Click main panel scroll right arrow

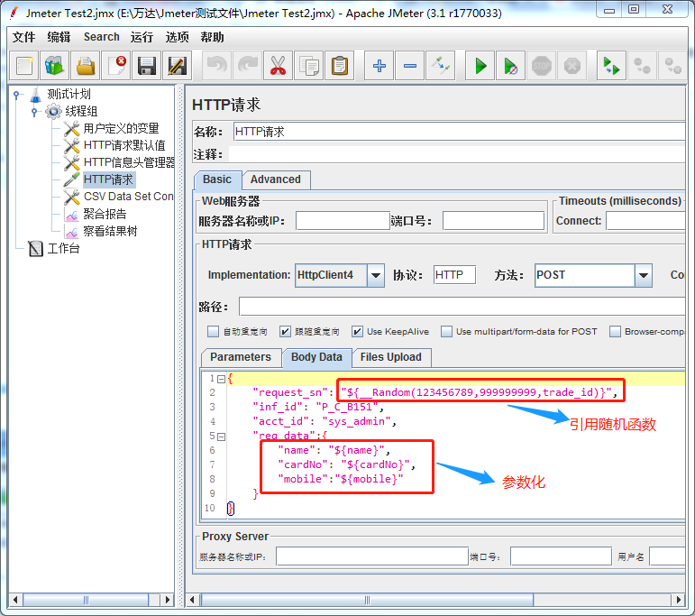(678, 600)
